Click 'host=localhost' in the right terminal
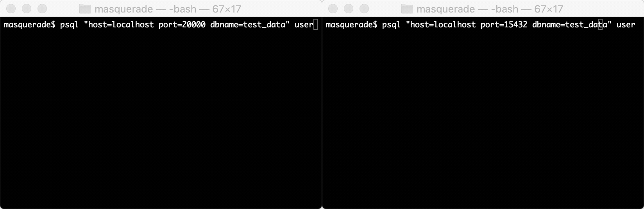 (x=443, y=25)
